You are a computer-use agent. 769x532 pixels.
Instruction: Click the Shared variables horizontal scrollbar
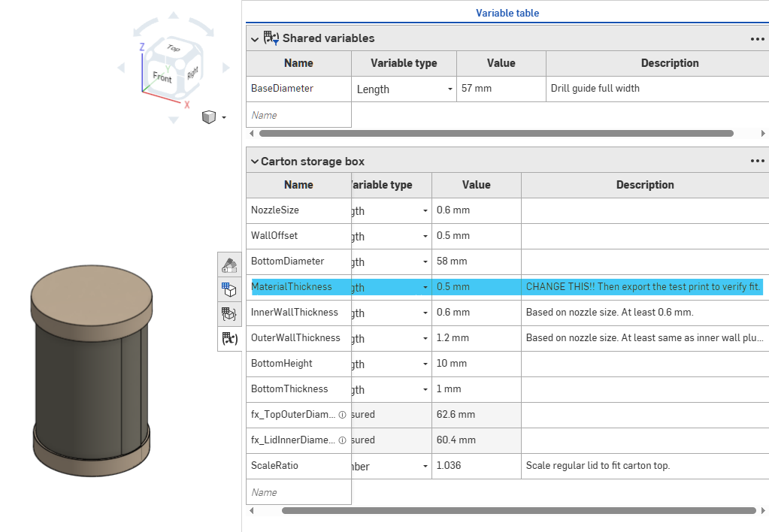coord(496,133)
